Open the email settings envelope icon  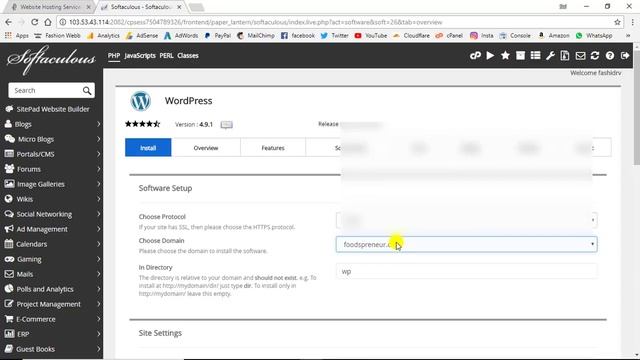(x=580, y=56)
